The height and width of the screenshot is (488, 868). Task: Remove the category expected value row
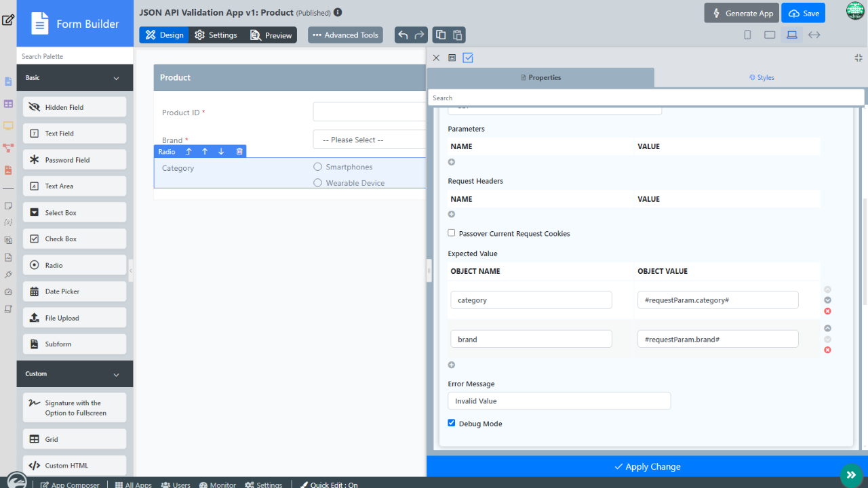coord(827,311)
